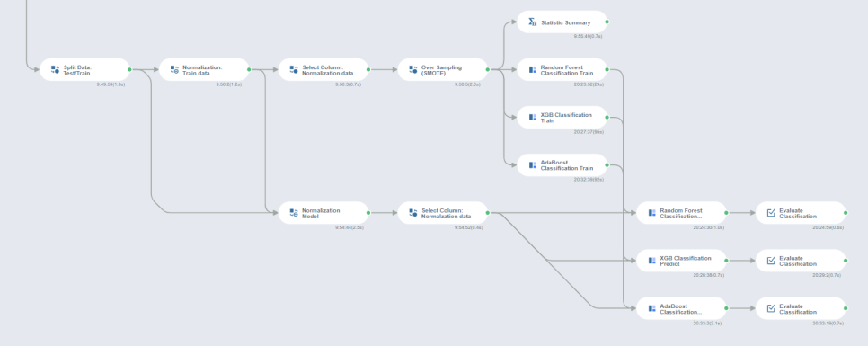Click the Statistic Summary green output port
This screenshot has width=868, height=346.
(x=607, y=22)
